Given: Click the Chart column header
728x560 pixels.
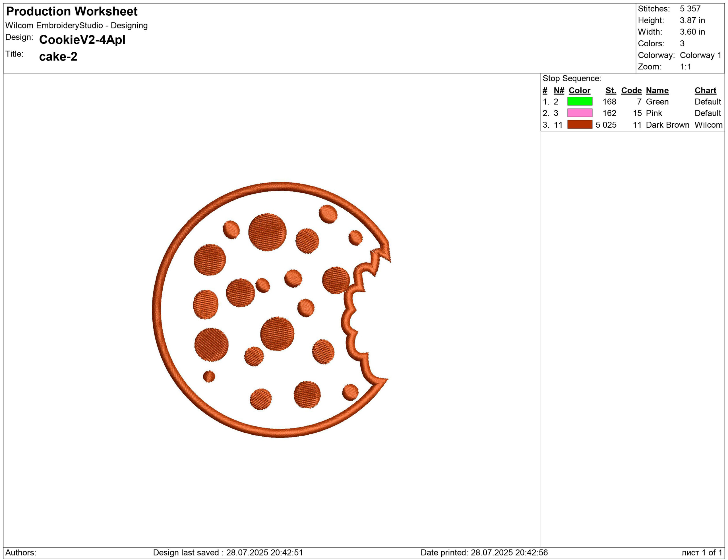Looking at the screenshot, I should click(x=705, y=91).
